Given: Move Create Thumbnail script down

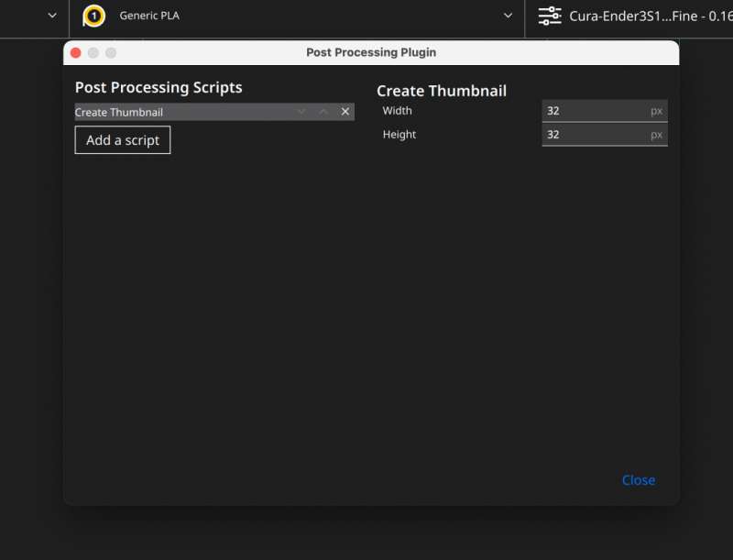Looking at the screenshot, I should 301,112.
